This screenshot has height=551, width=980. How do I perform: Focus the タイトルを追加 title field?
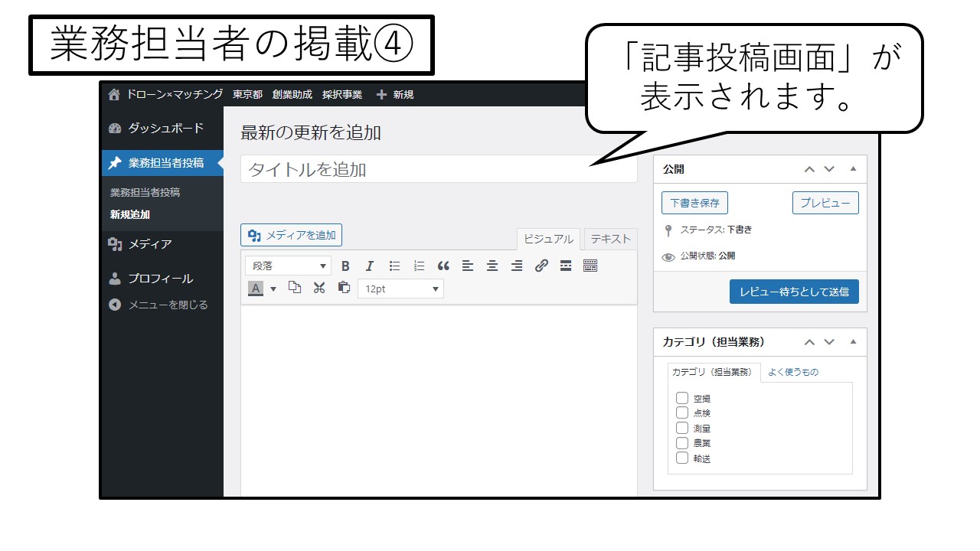tap(439, 169)
